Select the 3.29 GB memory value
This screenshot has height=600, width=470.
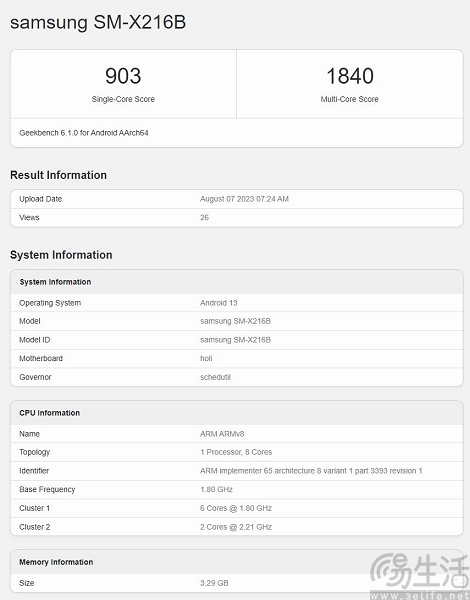(214, 583)
